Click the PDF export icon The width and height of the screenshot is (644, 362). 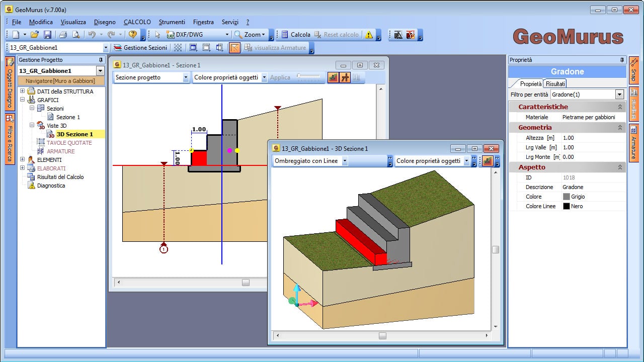tap(411, 35)
